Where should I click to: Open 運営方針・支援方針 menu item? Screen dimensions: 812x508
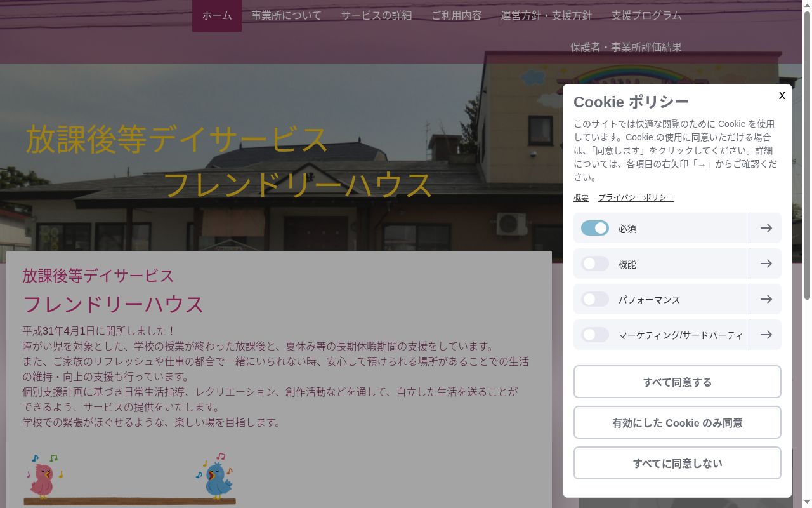[x=546, y=15]
